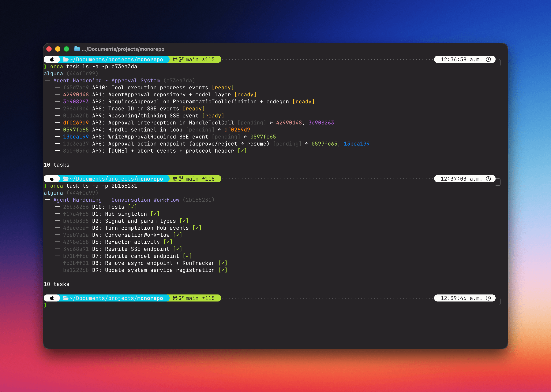Click the row 'AP2: RequiresApproval on ProgrammaticToolDefinition + codegen'

point(189,102)
